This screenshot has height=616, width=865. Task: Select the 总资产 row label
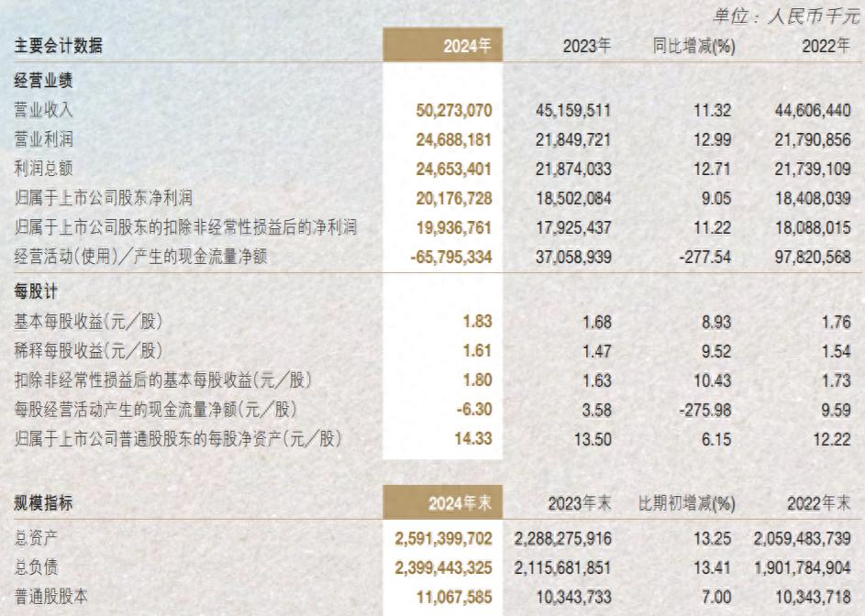[x=36, y=538]
